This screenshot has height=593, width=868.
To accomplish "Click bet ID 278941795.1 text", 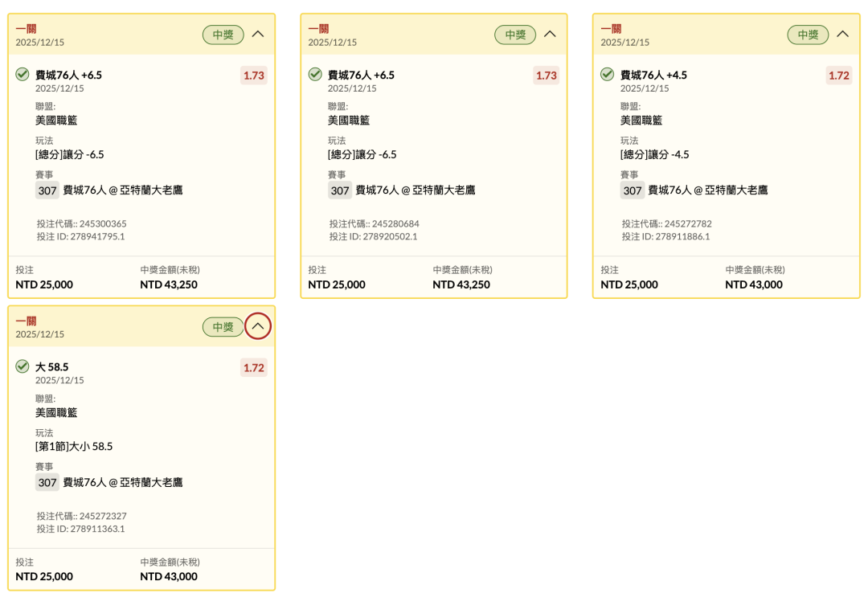I will pos(80,237).
